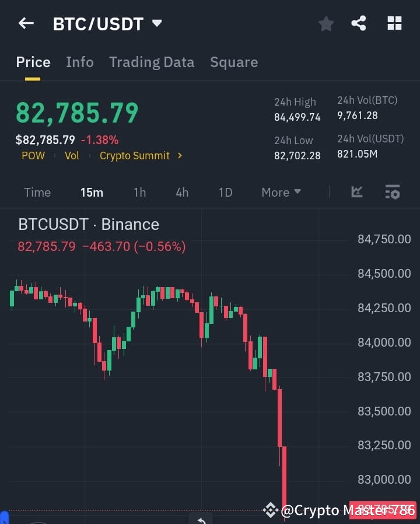Share the chart via the share icon

tap(359, 23)
